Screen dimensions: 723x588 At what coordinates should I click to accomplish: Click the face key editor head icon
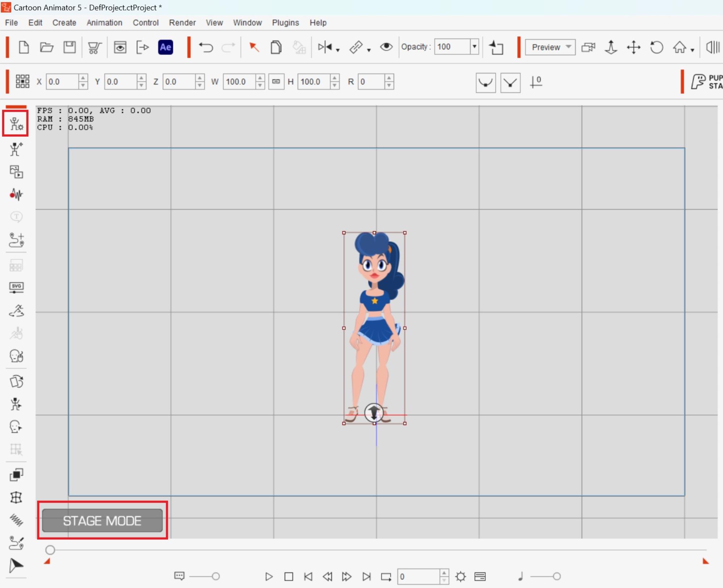(16, 427)
